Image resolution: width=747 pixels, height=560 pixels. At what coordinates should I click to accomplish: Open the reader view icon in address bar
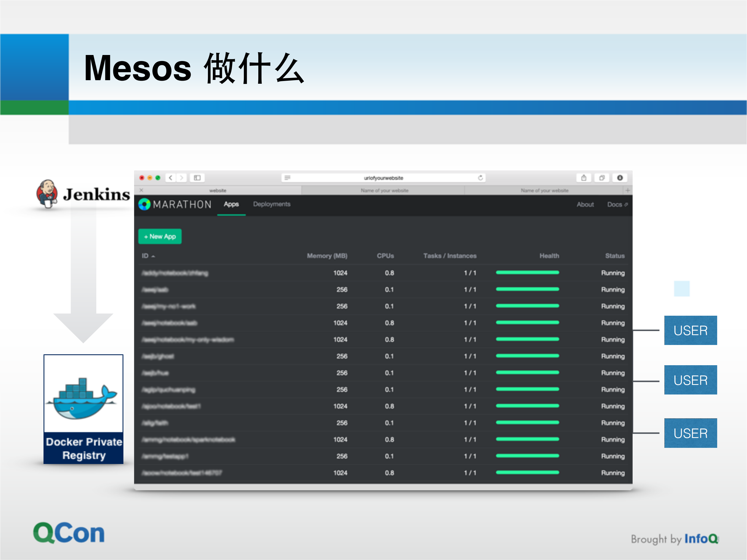point(287,178)
